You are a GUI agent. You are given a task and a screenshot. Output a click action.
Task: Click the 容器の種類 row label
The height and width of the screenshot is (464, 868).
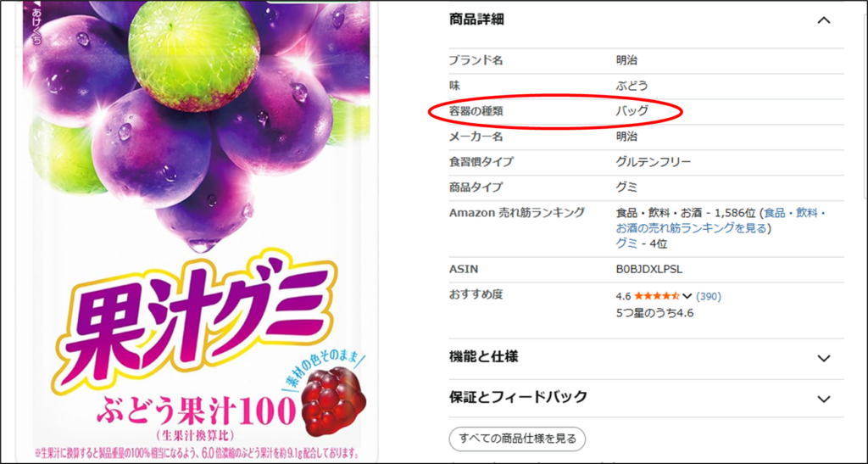pyautogui.click(x=476, y=111)
